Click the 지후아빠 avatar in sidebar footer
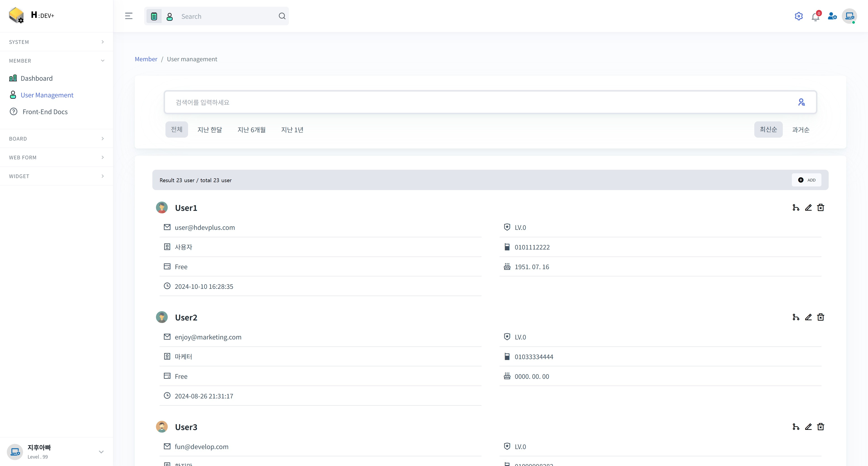 (15, 452)
